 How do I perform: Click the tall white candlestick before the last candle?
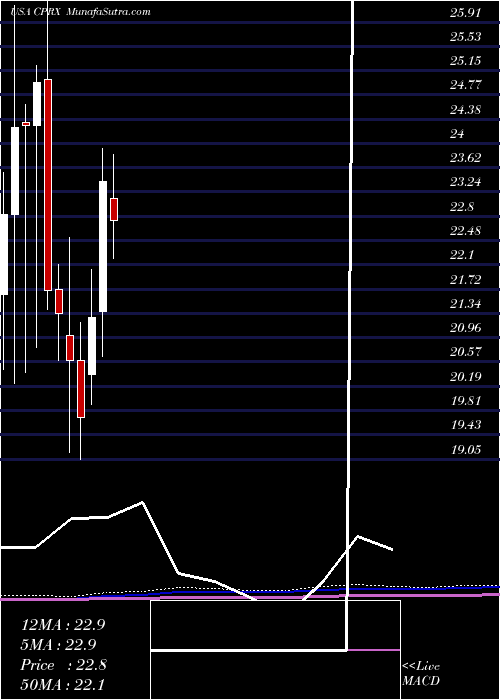click(x=103, y=246)
